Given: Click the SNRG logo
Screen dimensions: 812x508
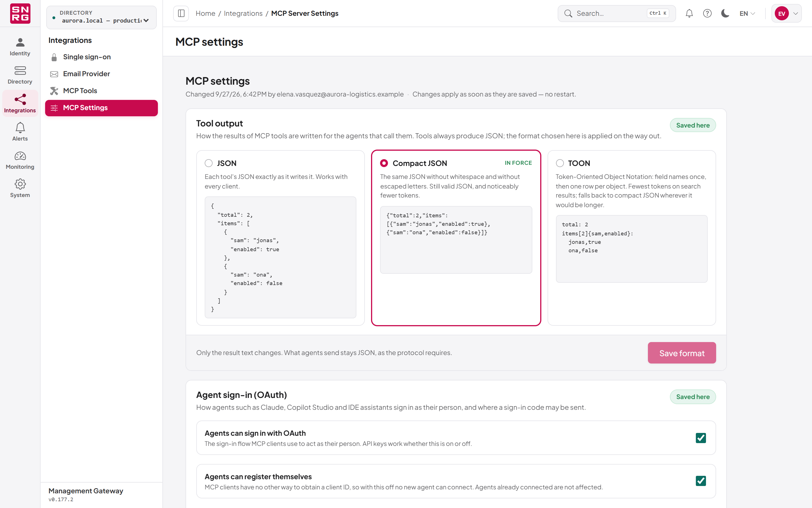Looking at the screenshot, I should point(20,14).
